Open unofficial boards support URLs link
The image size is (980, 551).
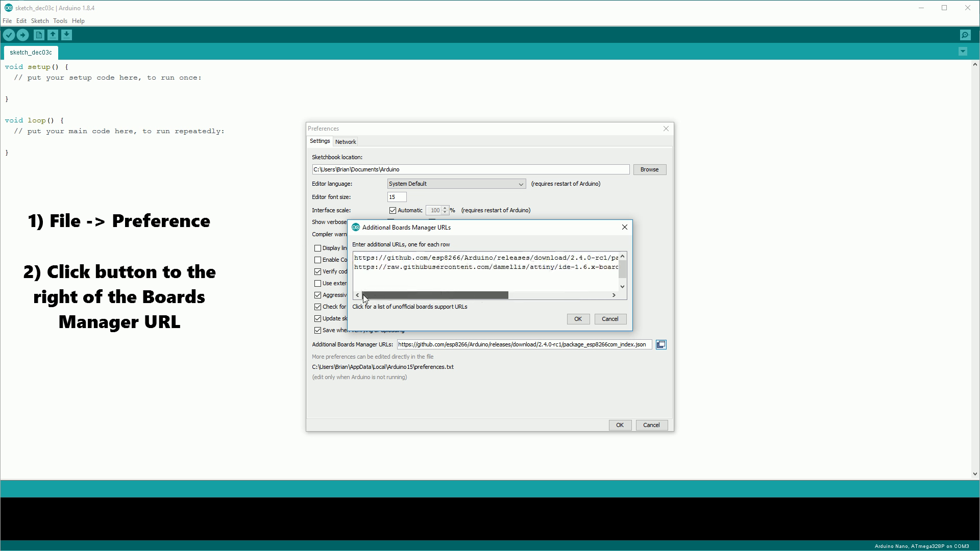[409, 307]
